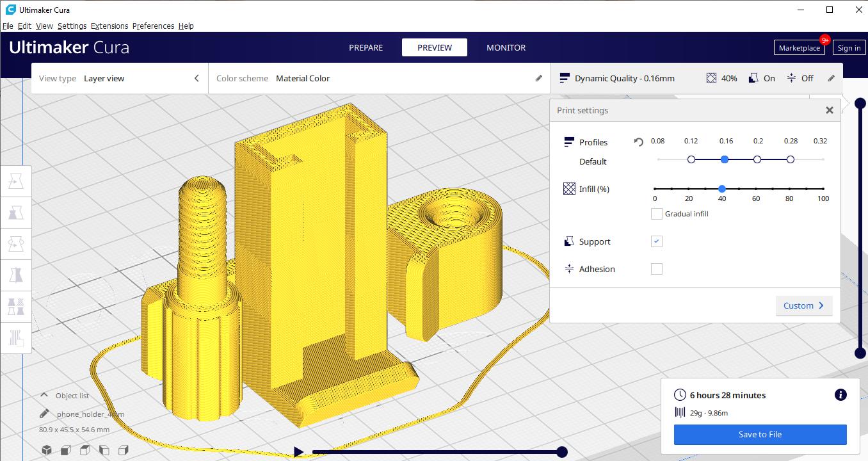Set infill slider to the 60 tick

[x=756, y=189]
